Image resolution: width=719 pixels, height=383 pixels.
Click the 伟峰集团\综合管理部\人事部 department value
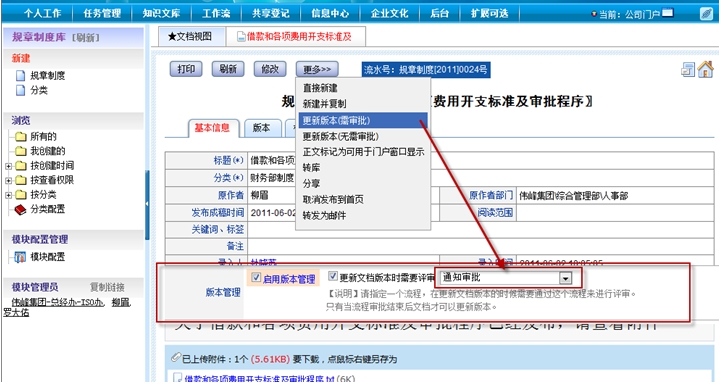click(573, 196)
